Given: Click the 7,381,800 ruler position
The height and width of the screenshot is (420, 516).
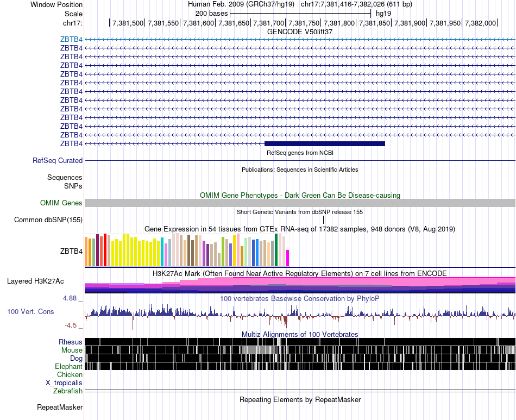Looking at the screenshot, I should pos(339,23).
